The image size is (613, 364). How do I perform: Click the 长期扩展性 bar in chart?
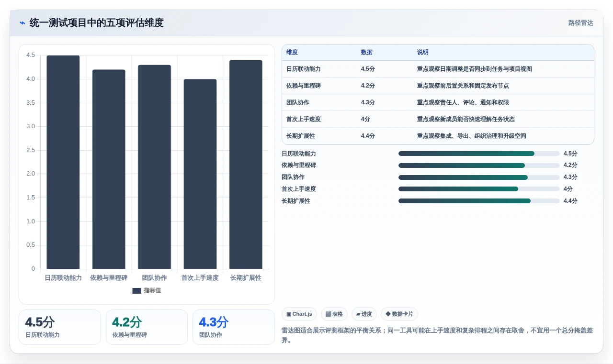(x=246, y=165)
